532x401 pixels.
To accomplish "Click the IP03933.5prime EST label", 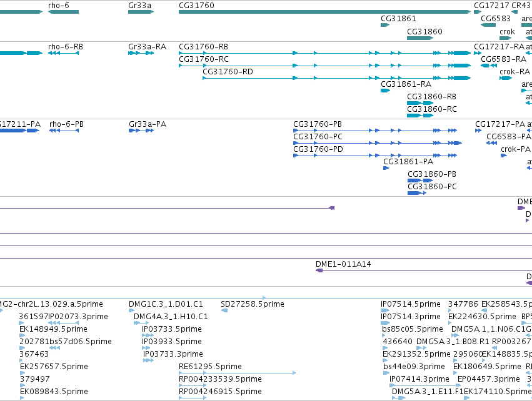I will [172, 342].
